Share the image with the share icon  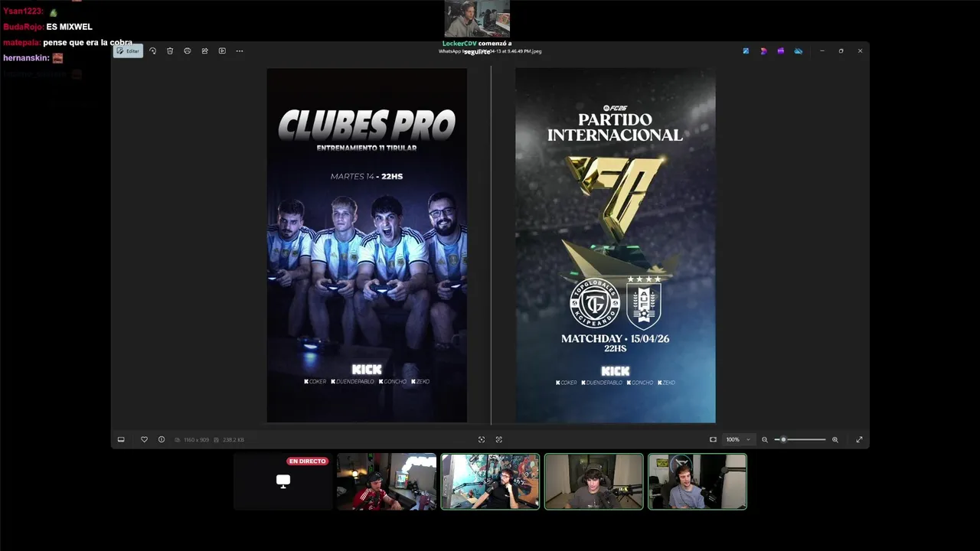tap(205, 51)
